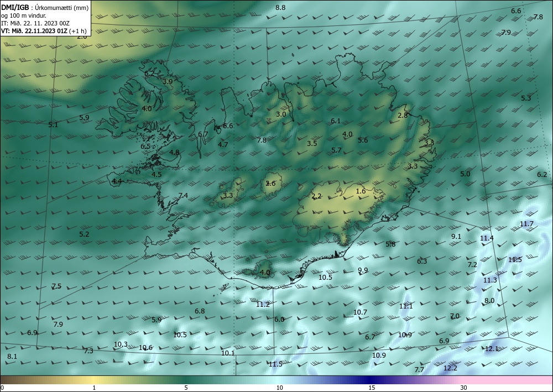Click the map value "7.2"
The image size is (553, 392).
coord(472,264)
